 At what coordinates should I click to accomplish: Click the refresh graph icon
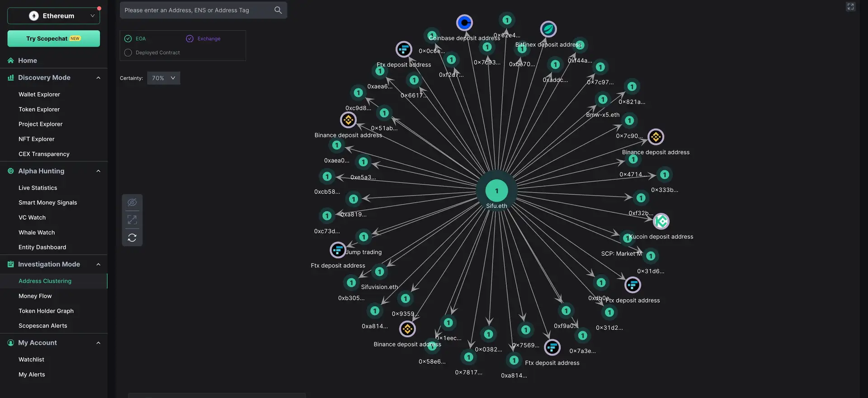(132, 238)
